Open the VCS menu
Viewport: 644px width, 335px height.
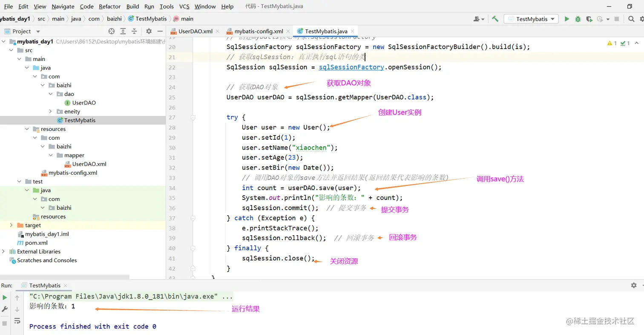(184, 6)
